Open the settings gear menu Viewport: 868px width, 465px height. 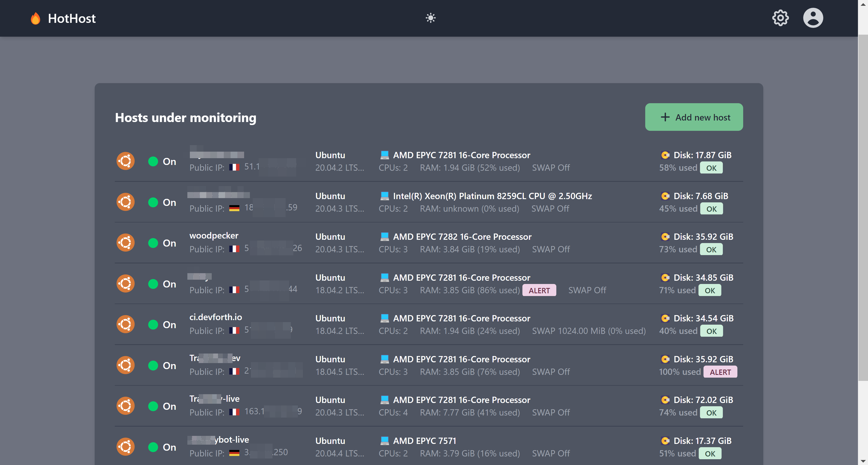pyautogui.click(x=781, y=18)
